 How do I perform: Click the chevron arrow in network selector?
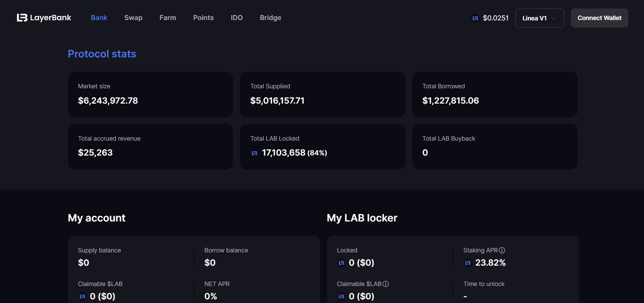(x=554, y=18)
